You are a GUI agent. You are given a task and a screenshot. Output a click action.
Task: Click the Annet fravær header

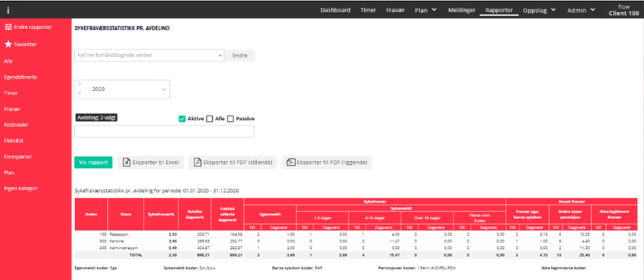pyautogui.click(x=572, y=201)
